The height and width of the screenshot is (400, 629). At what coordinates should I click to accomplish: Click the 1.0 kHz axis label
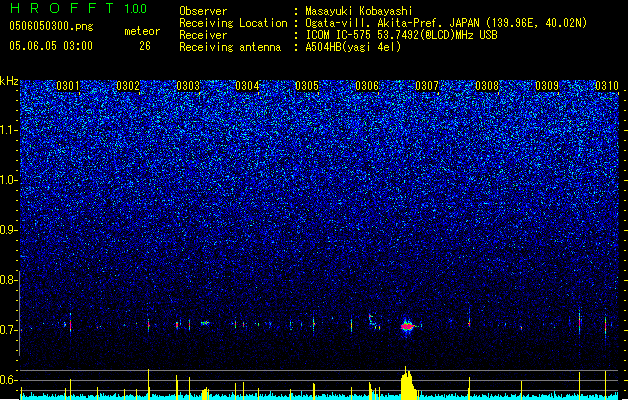click(x=9, y=180)
